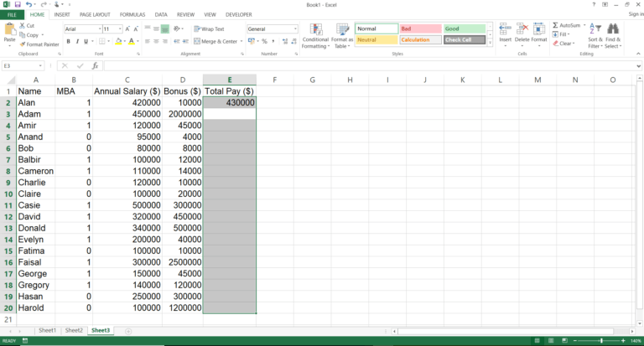644x346 pixels.
Task: Click the Undo arrow icon
Action: [29, 4]
